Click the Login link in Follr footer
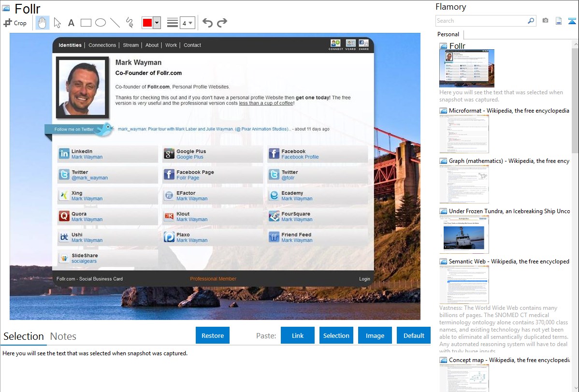The image size is (579, 392). pyautogui.click(x=364, y=279)
